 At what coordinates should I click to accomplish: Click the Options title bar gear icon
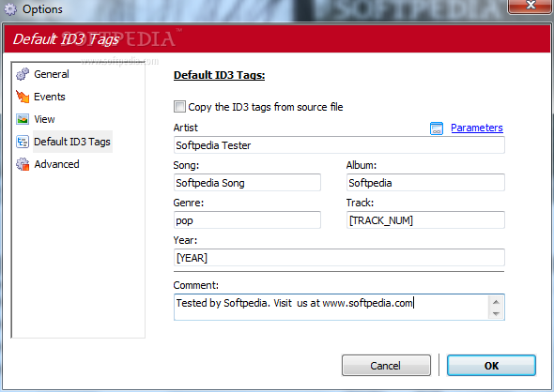[x=10, y=9]
